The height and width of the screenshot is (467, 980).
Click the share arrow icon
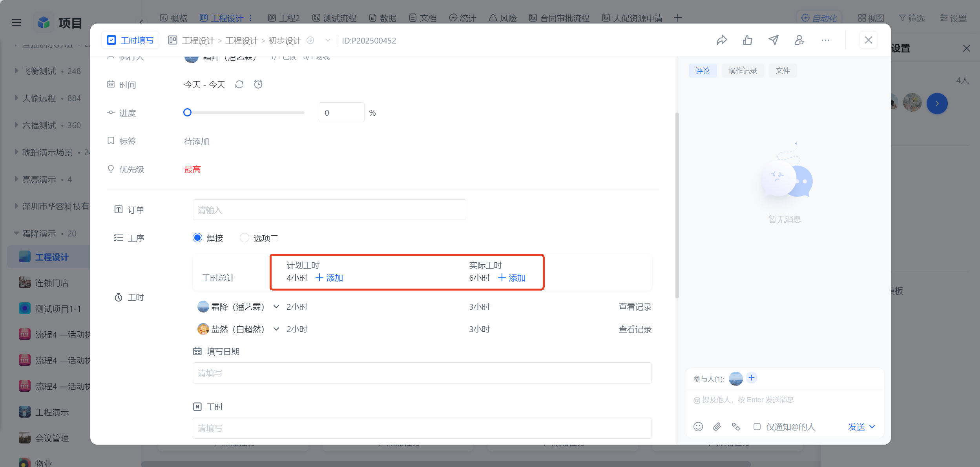[x=722, y=40]
